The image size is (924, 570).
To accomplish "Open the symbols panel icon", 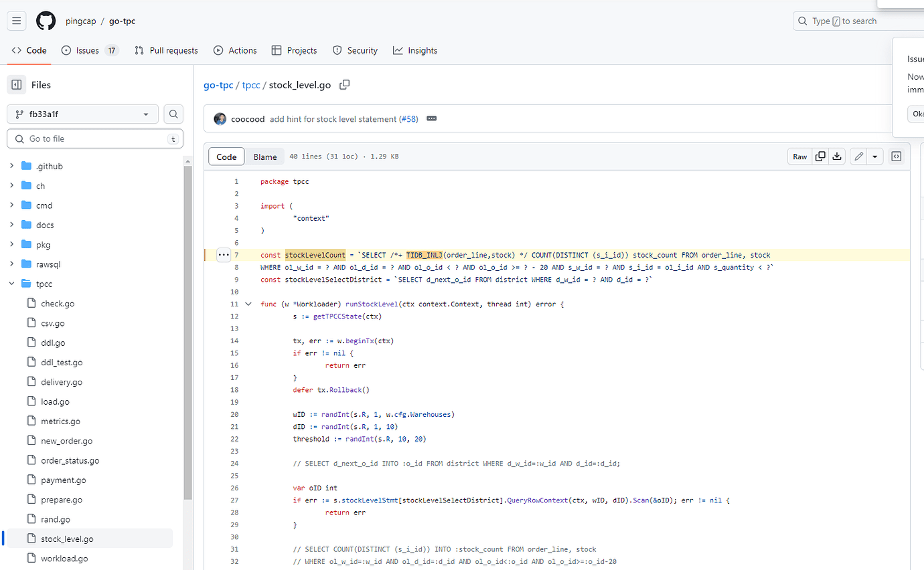I will [x=896, y=157].
